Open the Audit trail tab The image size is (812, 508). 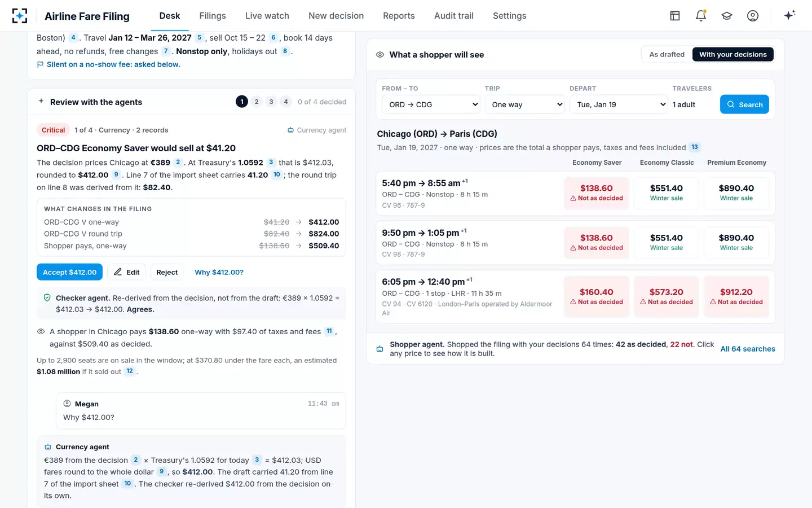(454, 16)
